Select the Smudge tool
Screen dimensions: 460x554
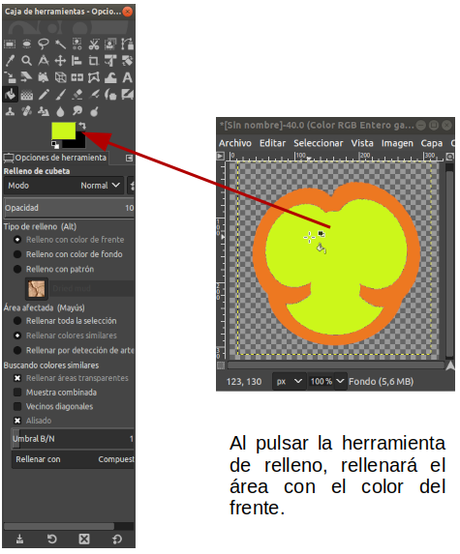(x=77, y=111)
